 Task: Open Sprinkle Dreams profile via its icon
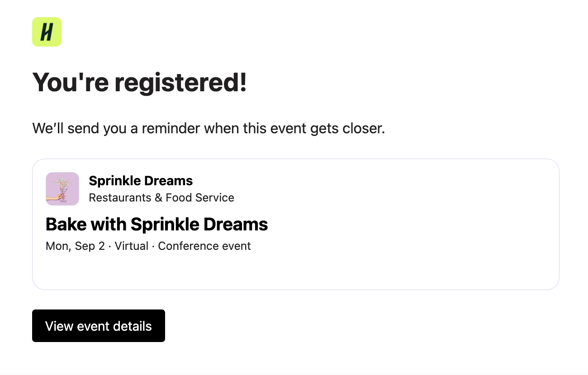coord(62,188)
